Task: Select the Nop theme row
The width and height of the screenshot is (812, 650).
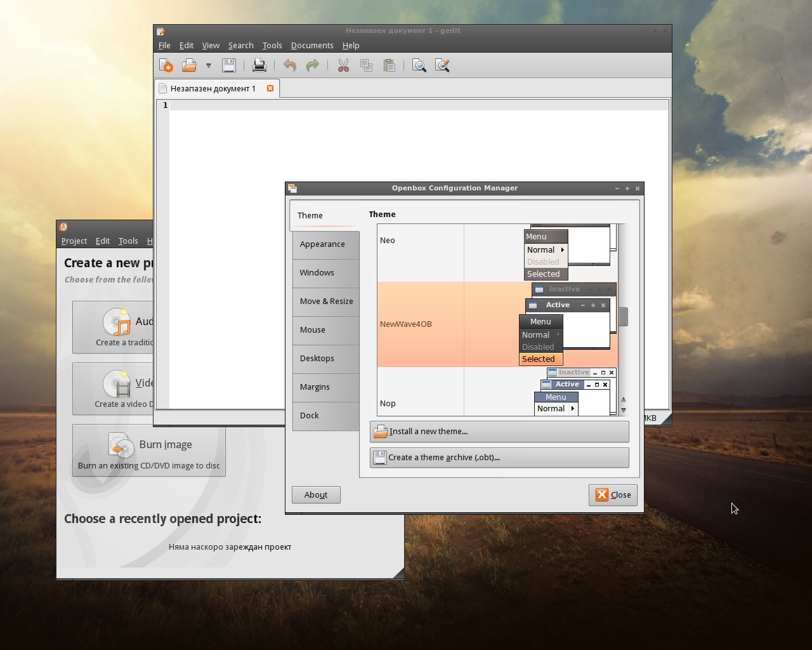Action: tap(497, 392)
